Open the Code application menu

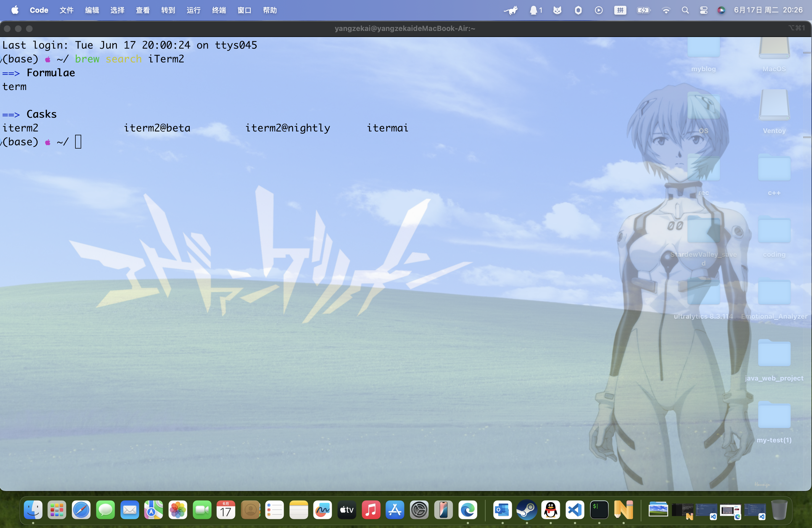coord(39,10)
